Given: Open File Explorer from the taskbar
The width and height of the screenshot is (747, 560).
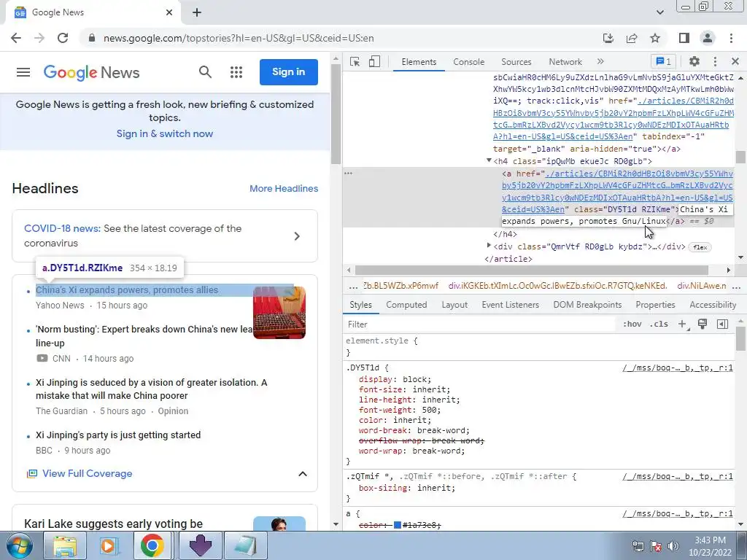Looking at the screenshot, I should click(x=65, y=545).
